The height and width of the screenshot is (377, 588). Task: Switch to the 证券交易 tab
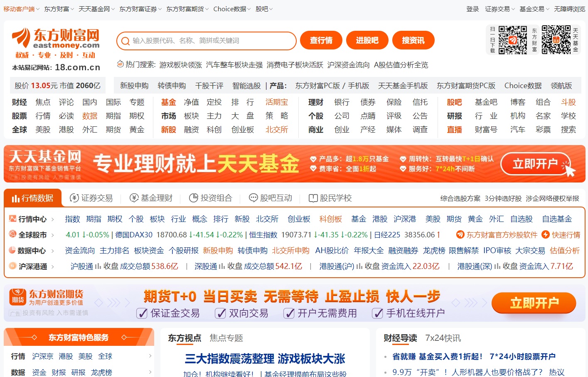(x=91, y=198)
